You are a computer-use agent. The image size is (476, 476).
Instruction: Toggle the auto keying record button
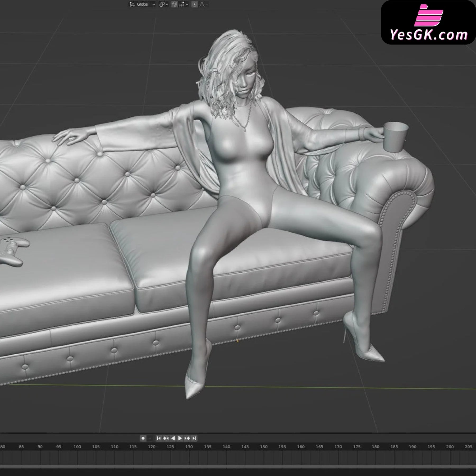tap(143, 438)
